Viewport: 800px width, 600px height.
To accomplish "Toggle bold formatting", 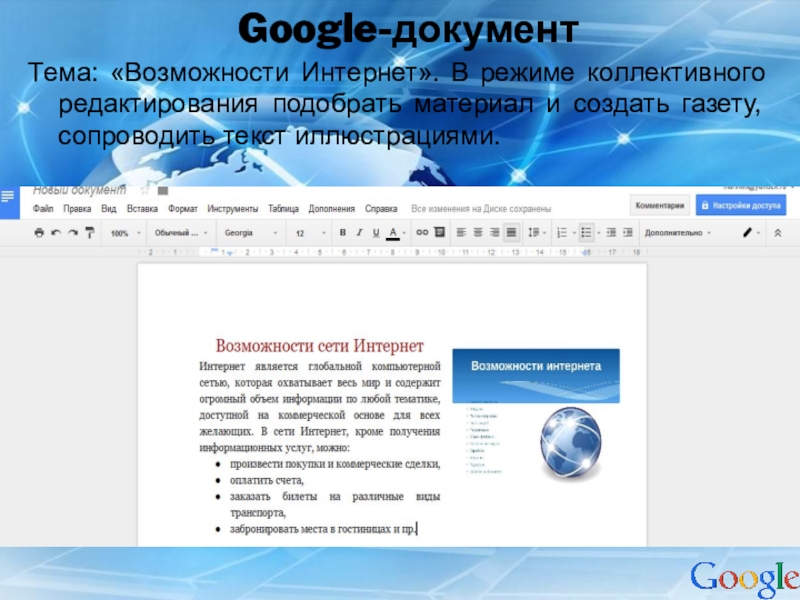I will click(342, 232).
